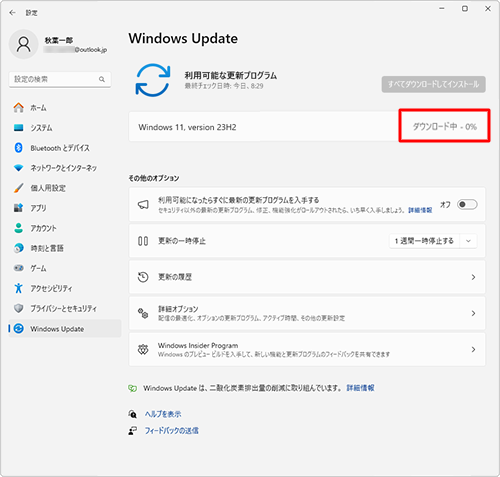The image size is (500, 477).
Task: Click the Windows Insider Program icon
Action: 143,349
